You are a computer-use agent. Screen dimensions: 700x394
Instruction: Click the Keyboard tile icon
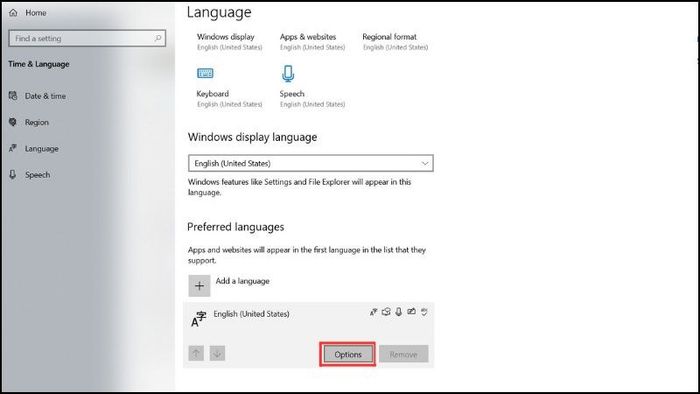point(205,73)
